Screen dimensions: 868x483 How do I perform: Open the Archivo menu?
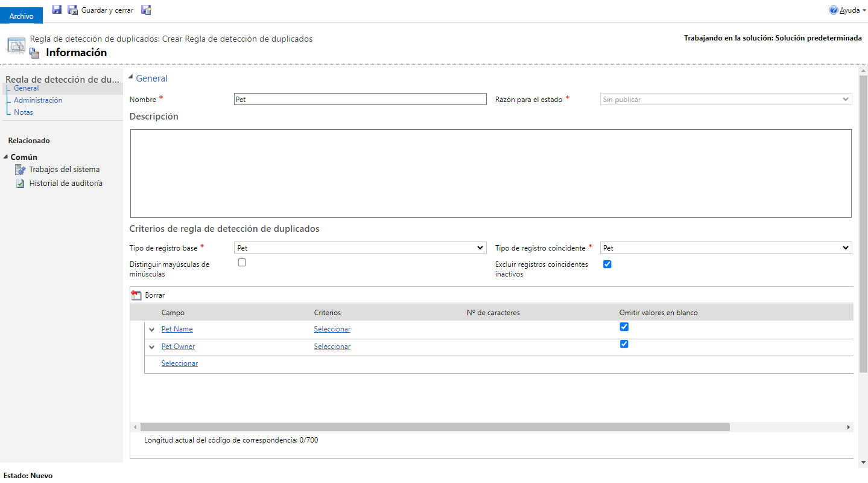click(x=21, y=16)
